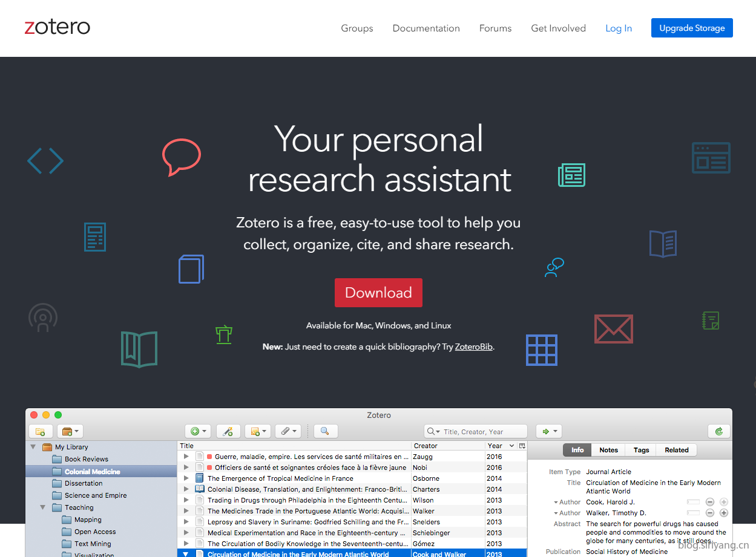Image resolution: width=756 pixels, height=557 pixels.
Task: Click the New Collection toolbar icon
Action: pyautogui.click(x=41, y=431)
